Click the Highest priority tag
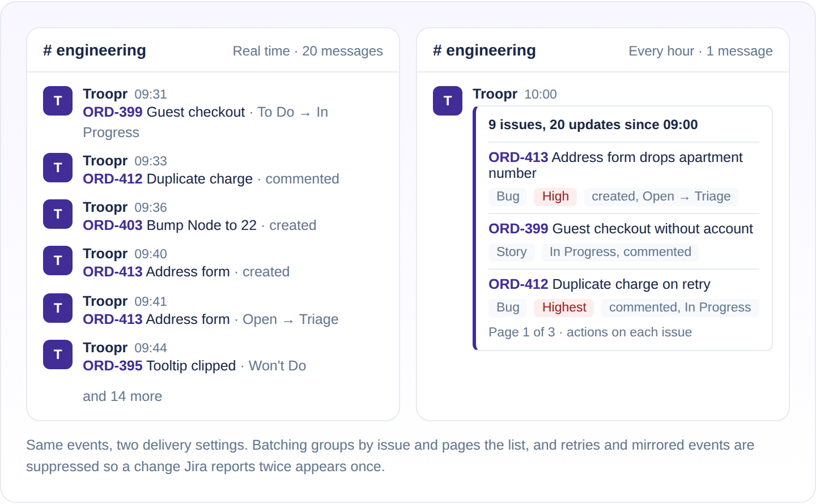The image size is (816, 504). click(564, 307)
